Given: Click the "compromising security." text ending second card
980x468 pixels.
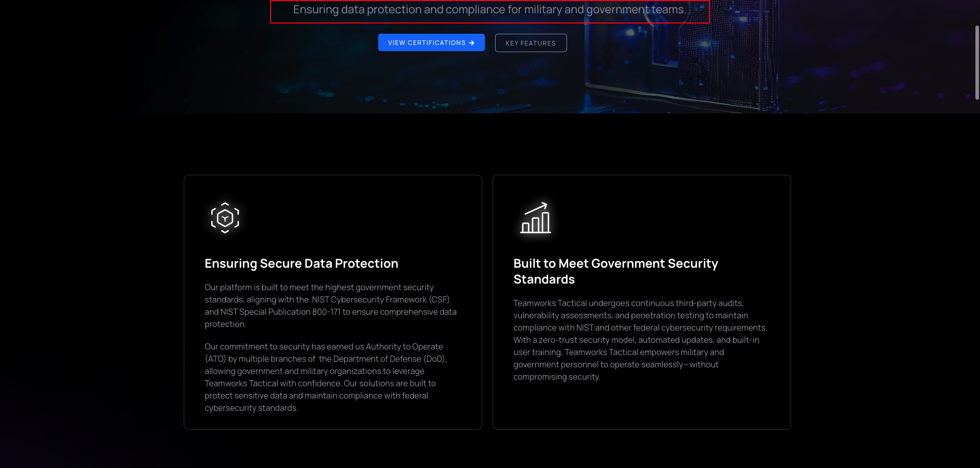Looking at the screenshot, I should (556, 377).
